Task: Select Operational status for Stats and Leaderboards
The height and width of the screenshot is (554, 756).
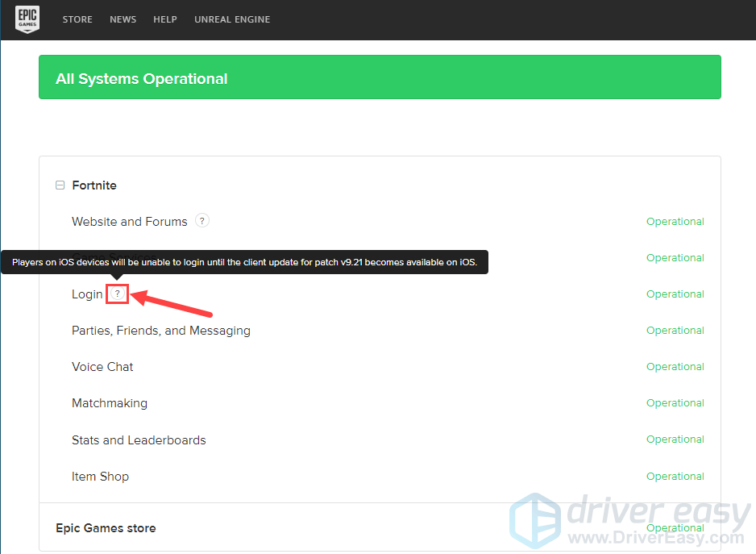Action: coord(675,439)
